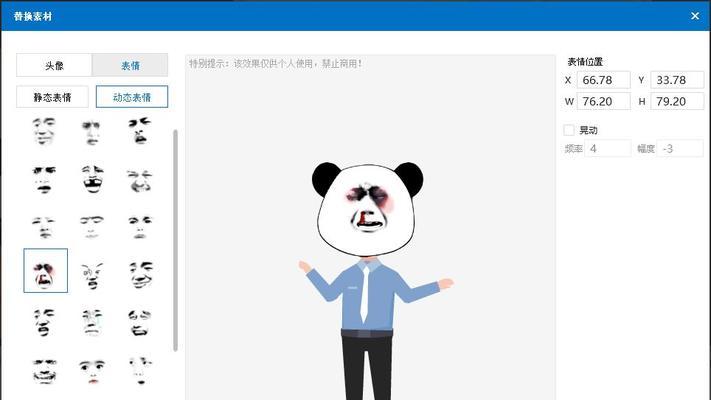Choose first-row left face expression
Image resolution: width=711 pixels, height=400 pixels.
44,131
